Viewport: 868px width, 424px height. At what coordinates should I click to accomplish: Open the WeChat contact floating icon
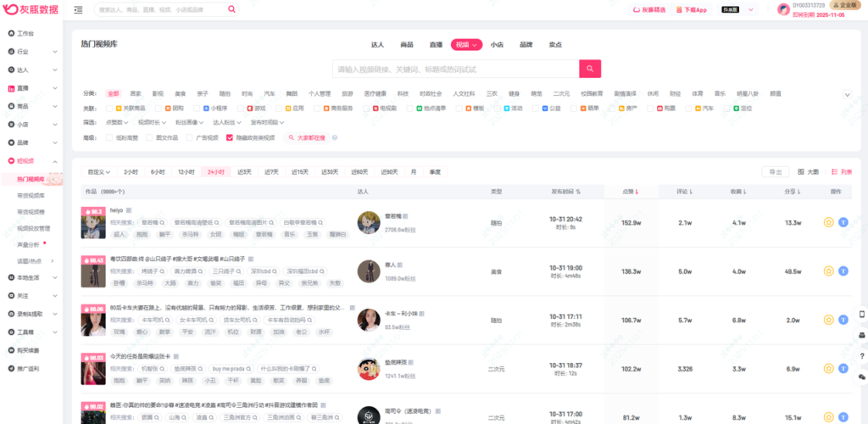[861, 376]
